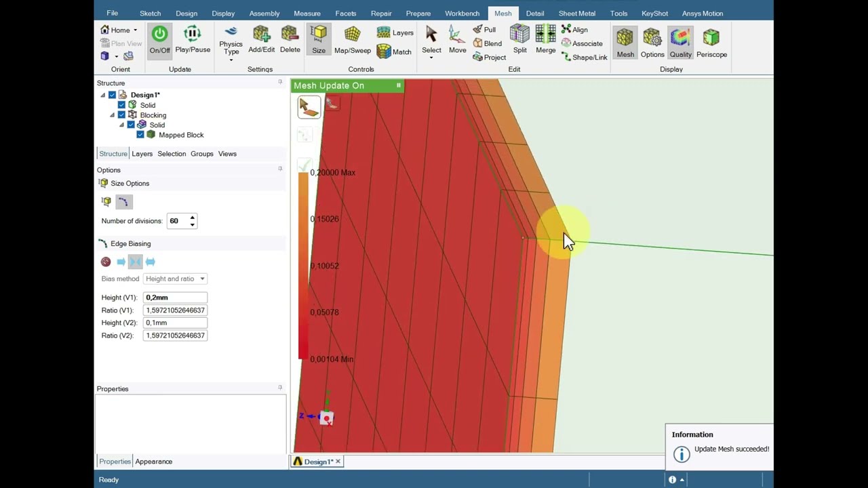Open the Periscope display tool
The height and width of the screenshot is (488, 868).
(x=711, y=43)
